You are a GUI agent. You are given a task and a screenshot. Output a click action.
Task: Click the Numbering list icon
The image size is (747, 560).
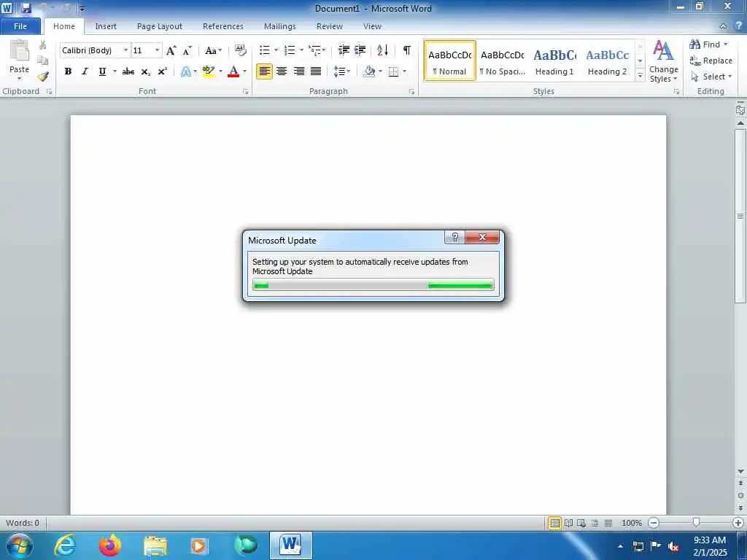(290, 50)
